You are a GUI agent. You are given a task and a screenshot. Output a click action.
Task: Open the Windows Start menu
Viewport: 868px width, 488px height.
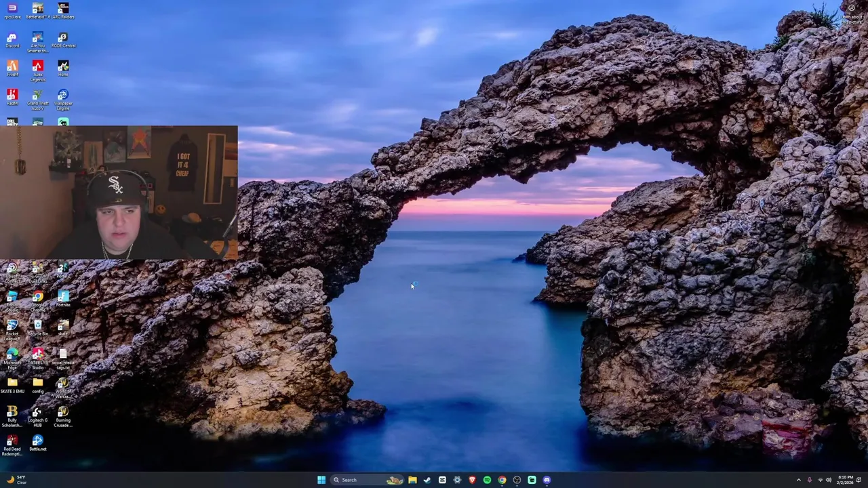(321, 480)
